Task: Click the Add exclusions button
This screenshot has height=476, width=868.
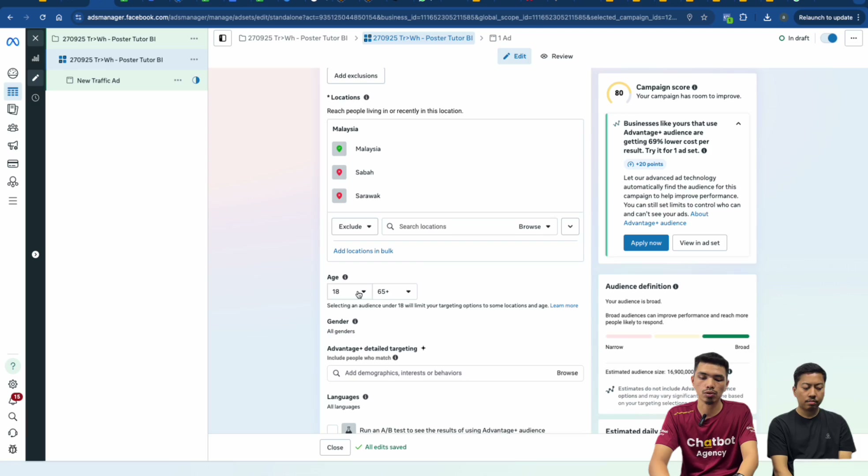Action: tap(355, 75)
